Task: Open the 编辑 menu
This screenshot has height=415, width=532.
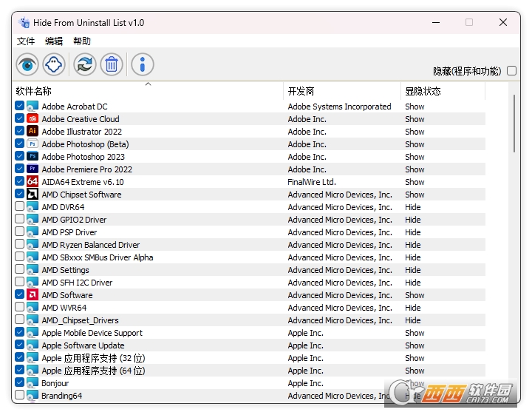Action: point(54,41)
